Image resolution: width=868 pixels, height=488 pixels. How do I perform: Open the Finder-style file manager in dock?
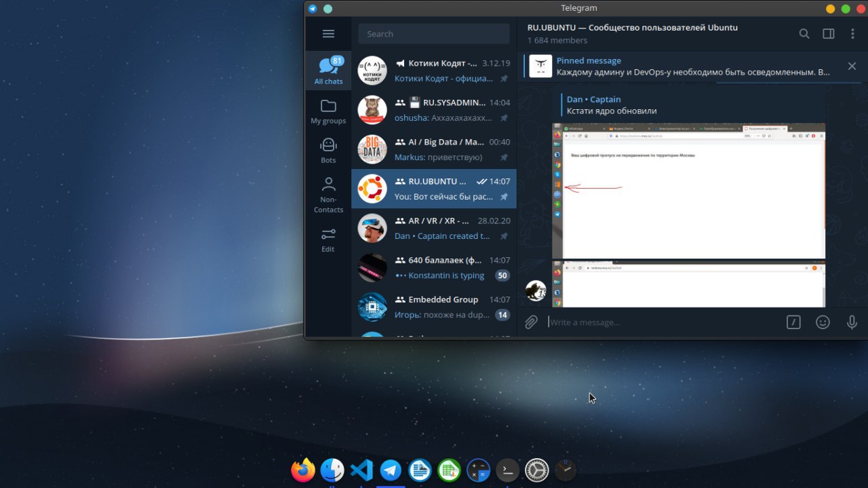click(332, 470)
